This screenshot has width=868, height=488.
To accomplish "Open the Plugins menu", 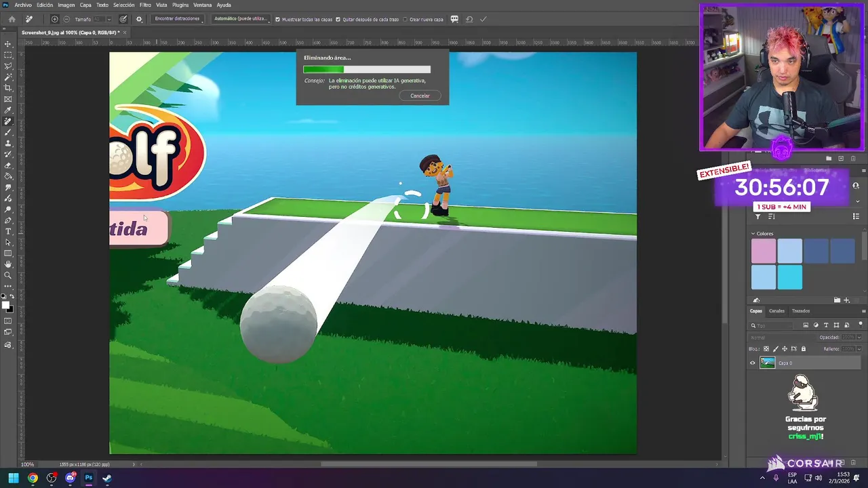I will (x=180, y=5).
